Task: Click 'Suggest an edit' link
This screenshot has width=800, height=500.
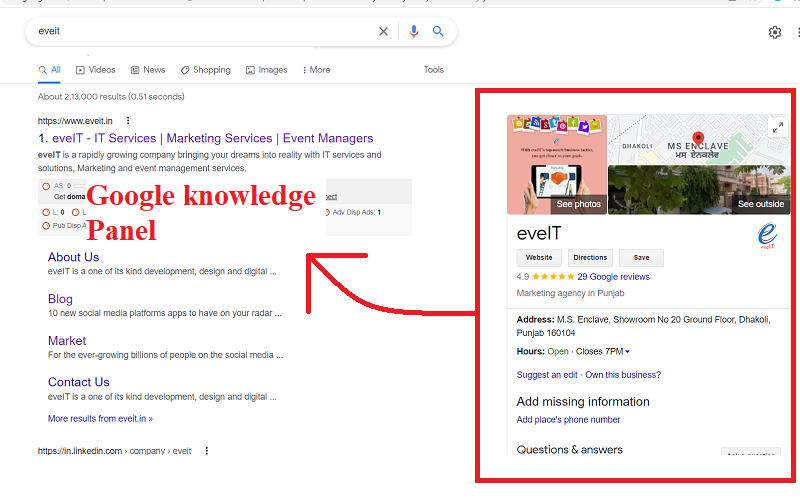Action: (x=547, y=375)
